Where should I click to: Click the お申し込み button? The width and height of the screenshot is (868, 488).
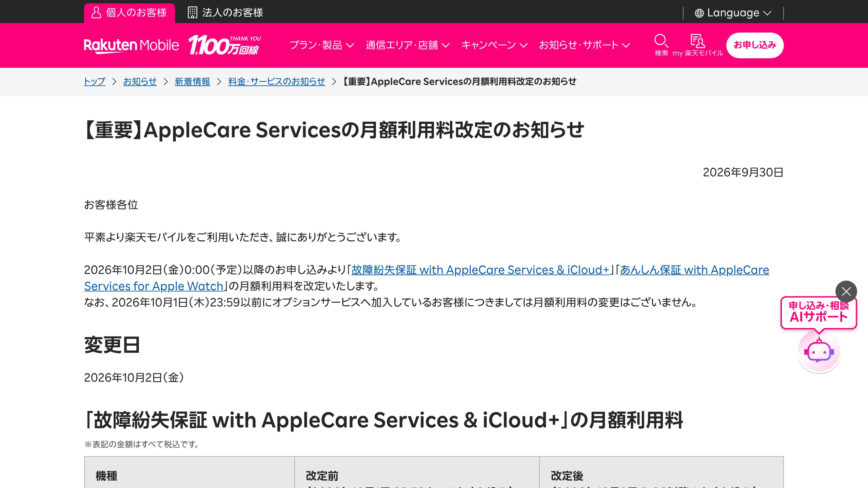[755, 45]
